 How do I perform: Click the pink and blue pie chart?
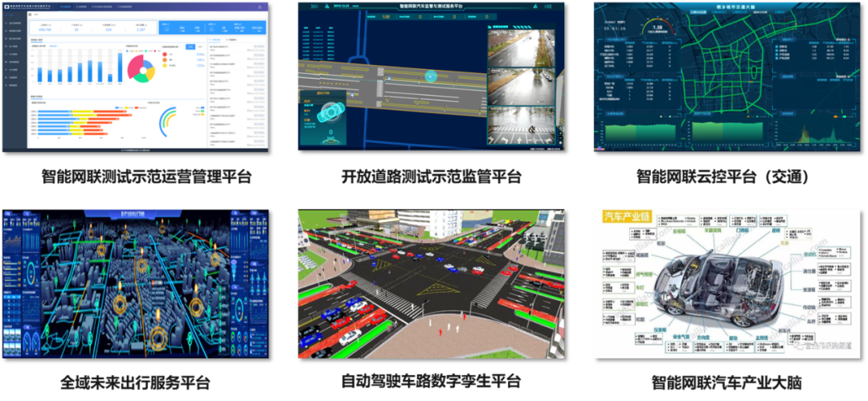141,68
